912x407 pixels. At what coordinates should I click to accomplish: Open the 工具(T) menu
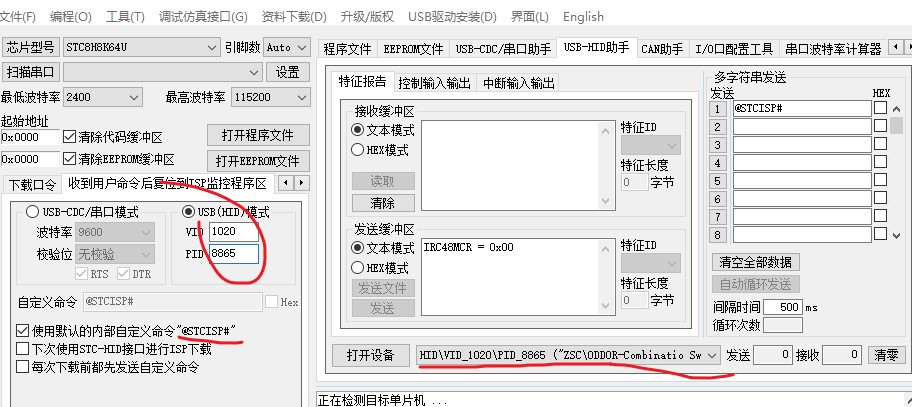[125, 17]
